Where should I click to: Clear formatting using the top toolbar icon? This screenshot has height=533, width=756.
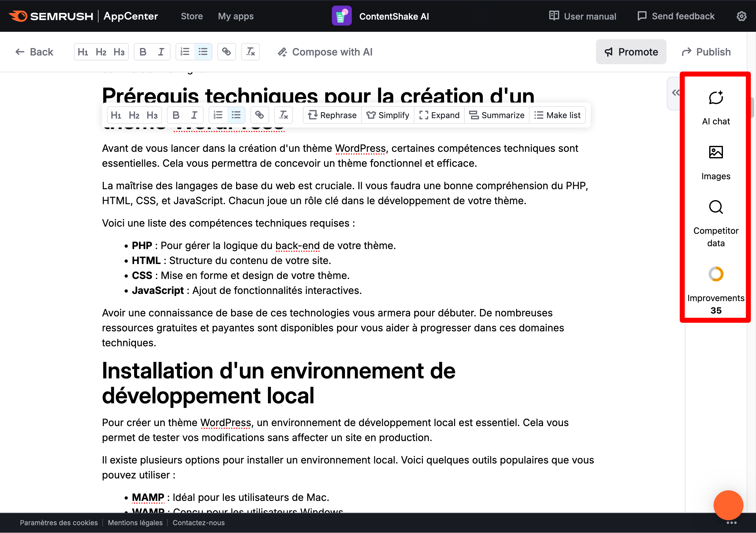[x=250, y=52]
